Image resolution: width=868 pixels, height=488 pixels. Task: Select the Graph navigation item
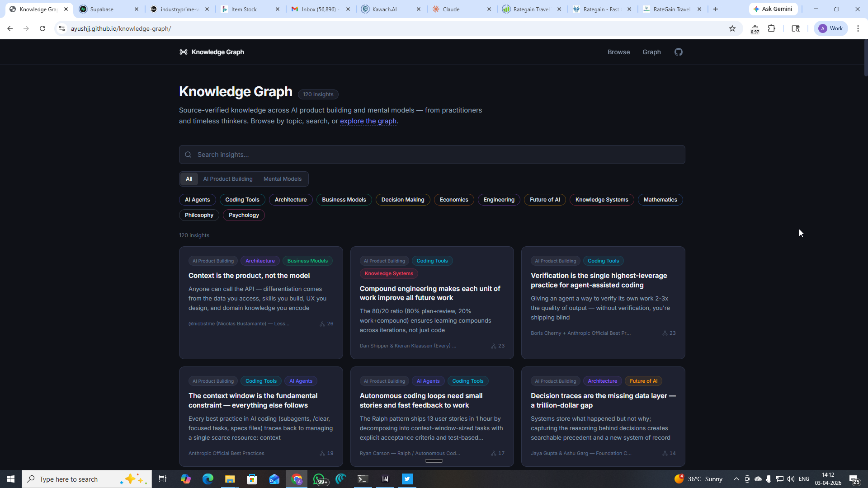pyautogui.click(x=651, y=52)
